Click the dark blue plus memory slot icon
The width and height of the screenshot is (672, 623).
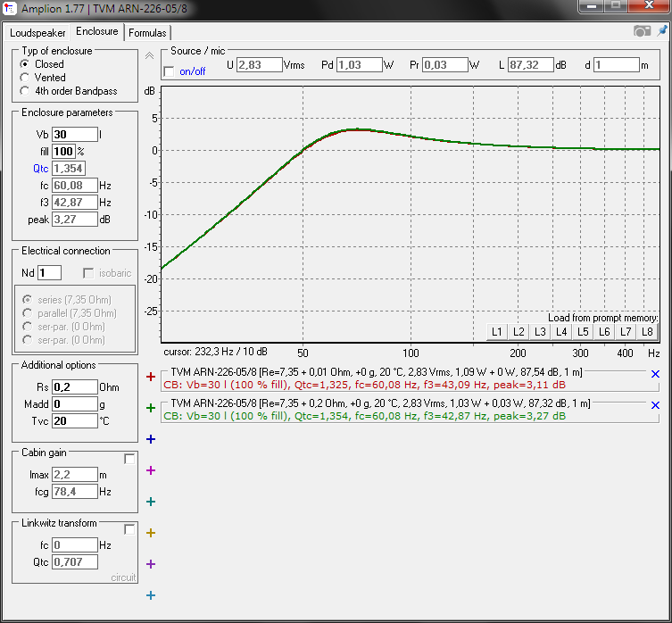click(151, 439)
